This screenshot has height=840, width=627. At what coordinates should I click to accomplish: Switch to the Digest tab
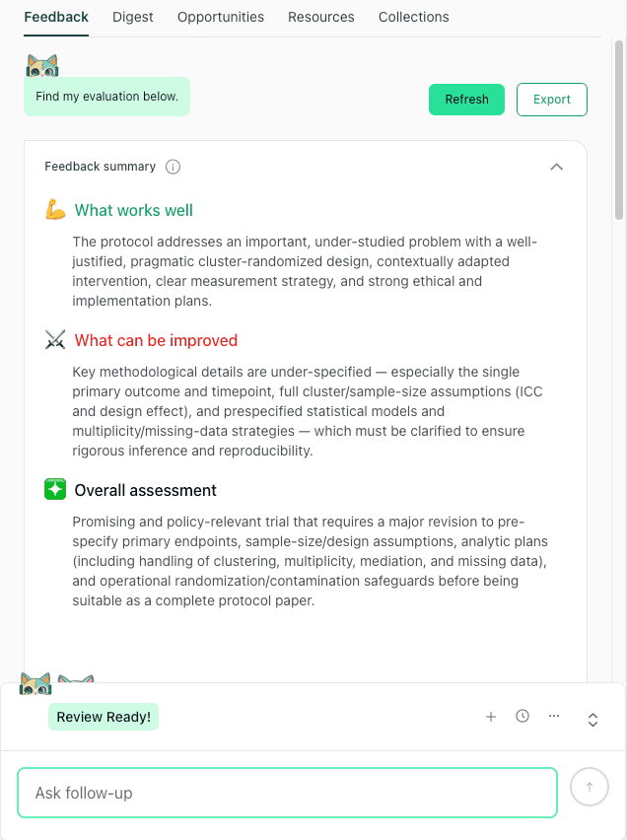point(133,17)
